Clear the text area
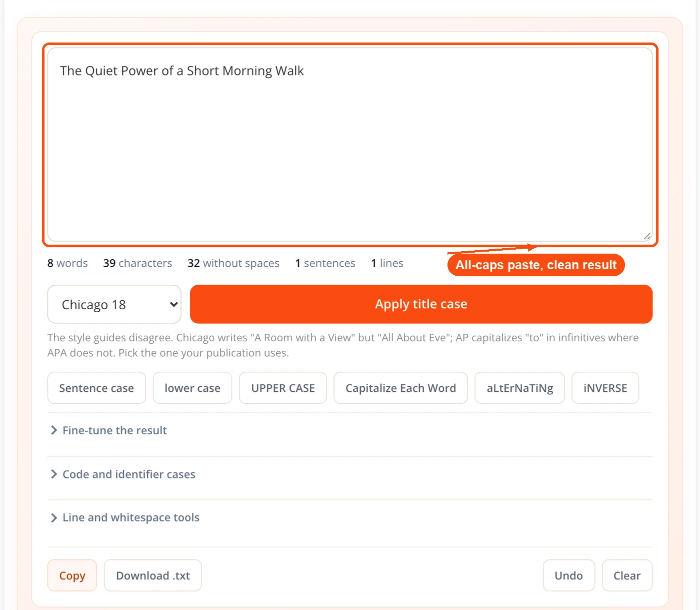 coord(627,575)
